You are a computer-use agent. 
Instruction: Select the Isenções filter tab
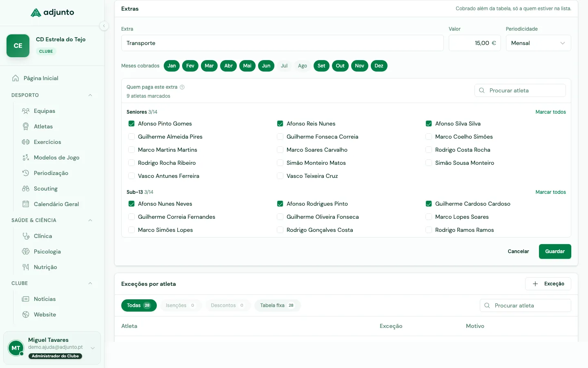[x=180, y=305]
